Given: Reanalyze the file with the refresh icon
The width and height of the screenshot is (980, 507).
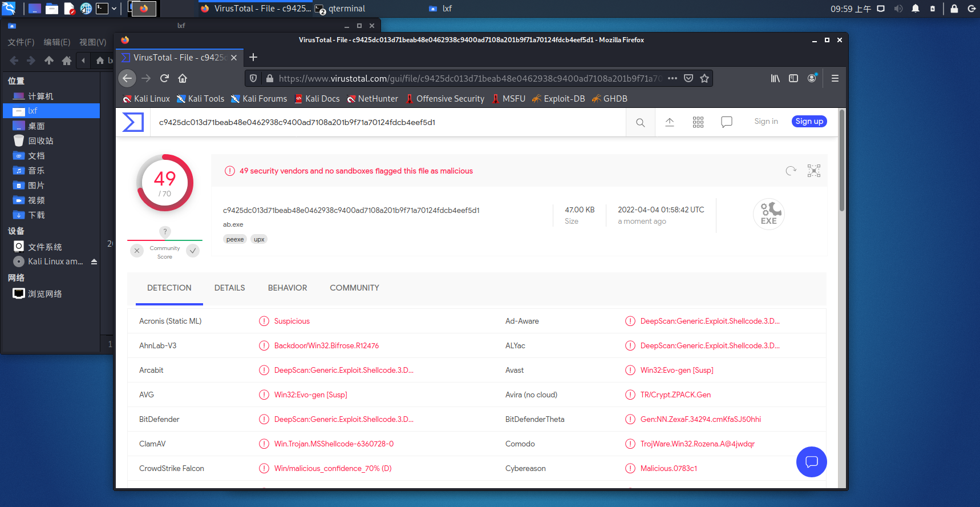Looking at the screenshot, I should coord(791,171).
